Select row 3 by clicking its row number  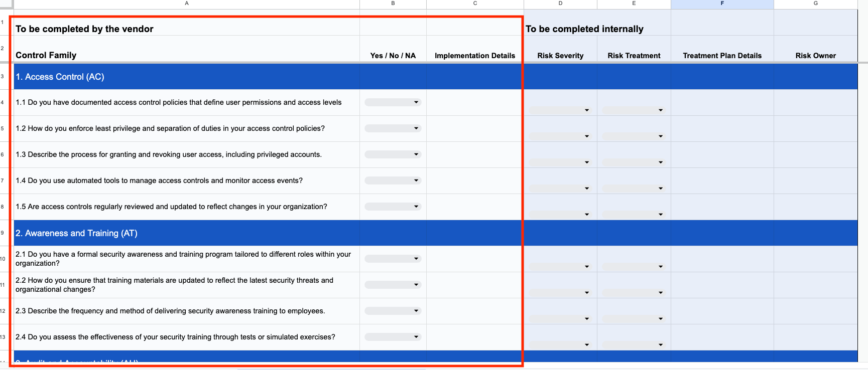click(x=5, y=76)
